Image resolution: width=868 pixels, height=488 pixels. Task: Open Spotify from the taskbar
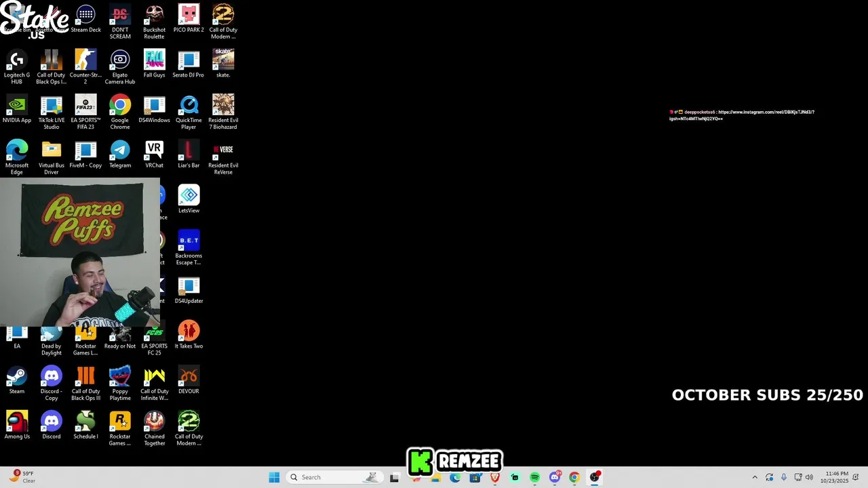click(x=534, y=477)
